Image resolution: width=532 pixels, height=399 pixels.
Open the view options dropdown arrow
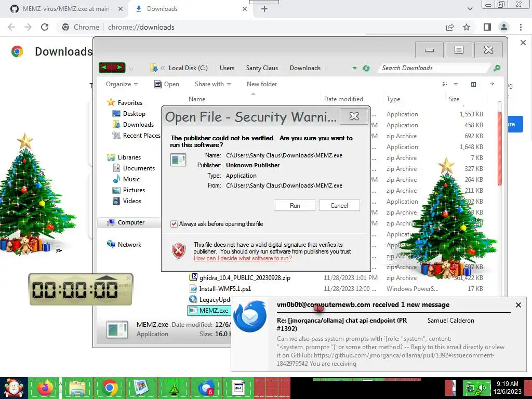click(456, 84)
